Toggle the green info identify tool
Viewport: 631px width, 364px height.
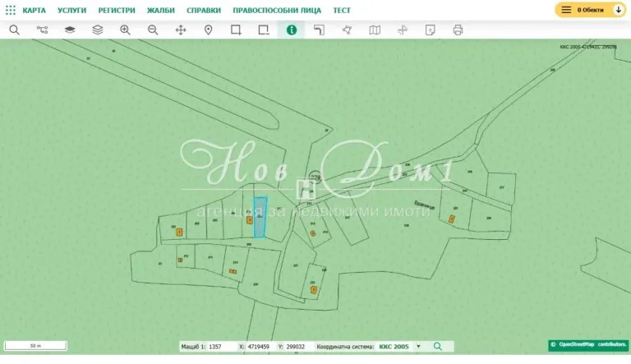(291, 30)
